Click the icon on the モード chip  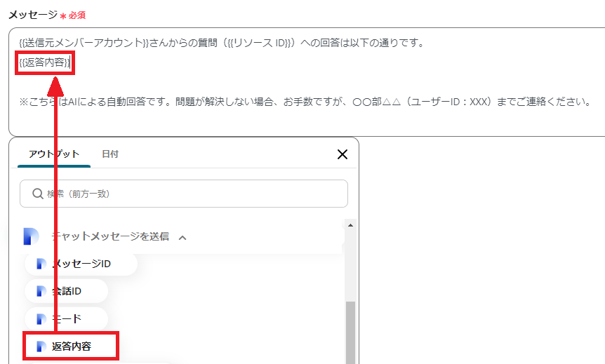point(41,319)
